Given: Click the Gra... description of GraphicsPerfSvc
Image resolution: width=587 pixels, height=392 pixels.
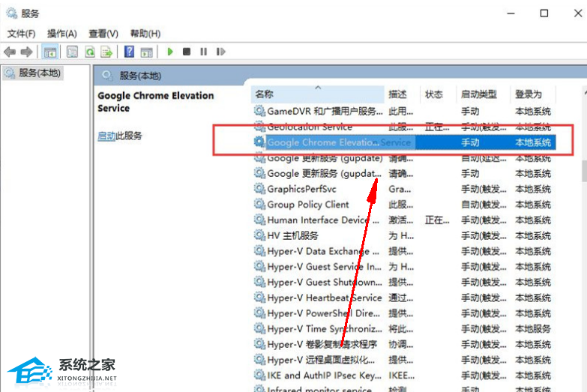Looking at the screenshot, I should (x=400, y=189).
